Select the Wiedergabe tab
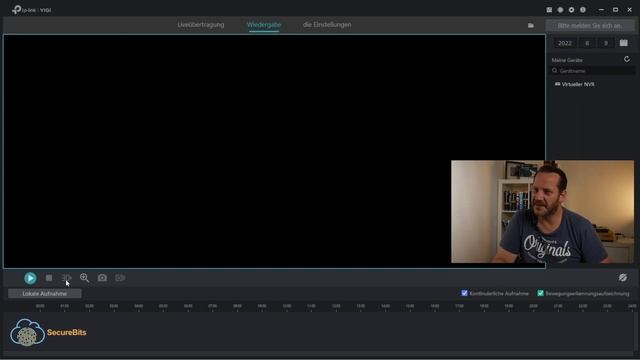640x360 pixels. [264, 25]
